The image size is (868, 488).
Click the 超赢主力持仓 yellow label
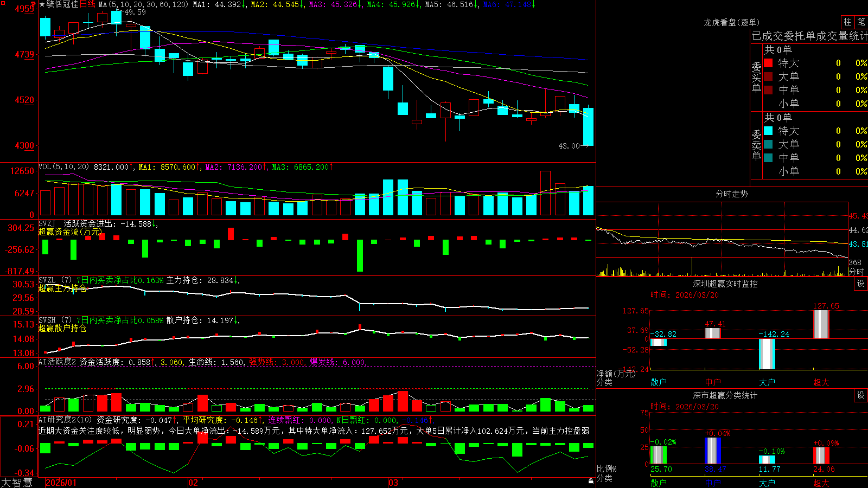click(62, 288)
